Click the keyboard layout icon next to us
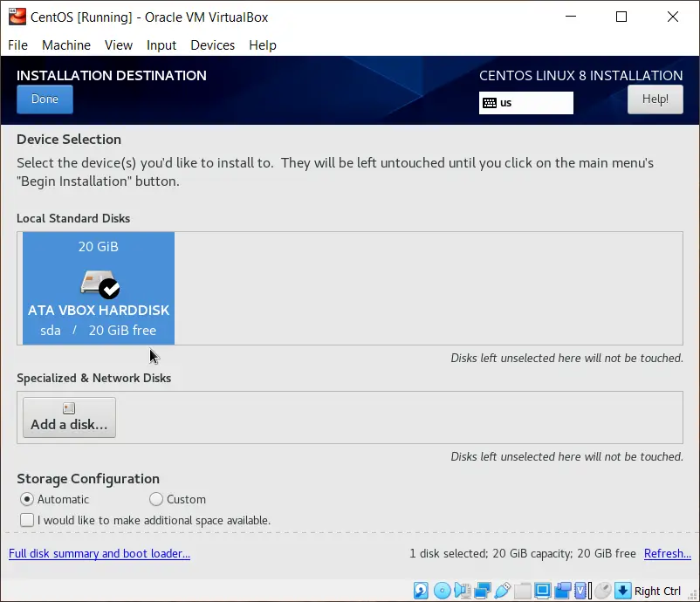The height and width of the screenshot is (602, 700). (x=490, y=103)
